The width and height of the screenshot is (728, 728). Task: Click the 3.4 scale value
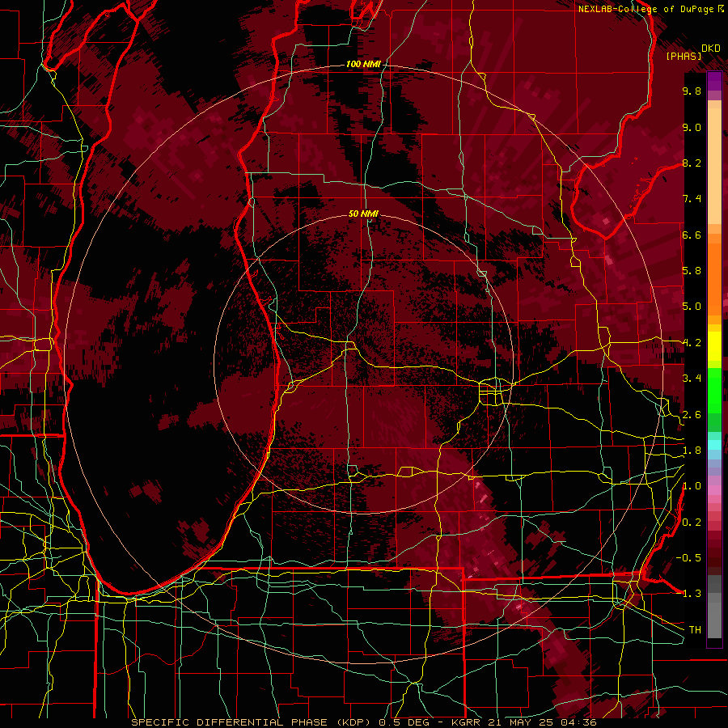pyautogui.click(x=692, y=379)
